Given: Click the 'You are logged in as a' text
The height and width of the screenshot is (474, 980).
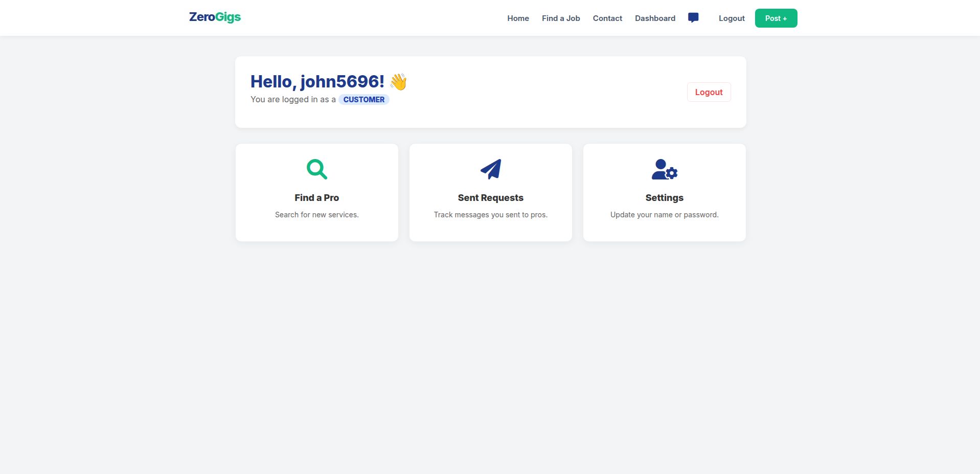Looking at the screenshot, I should point(293,100).
